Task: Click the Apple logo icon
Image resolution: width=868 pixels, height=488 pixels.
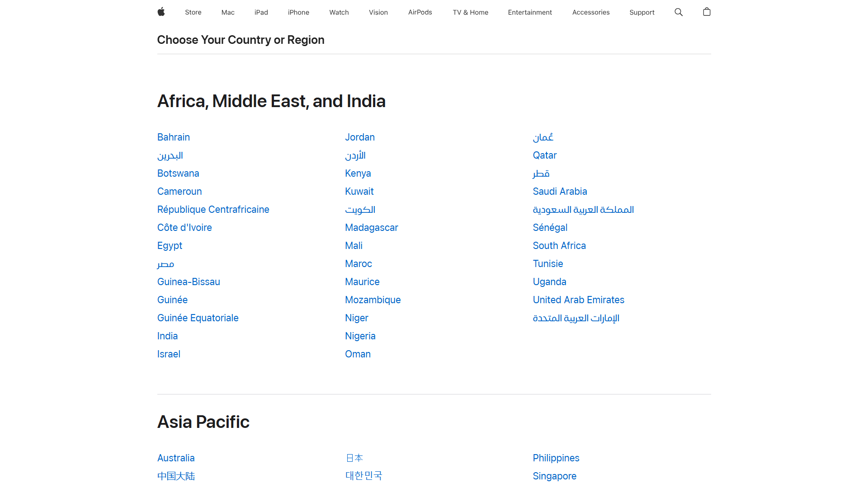Action: (161, 12)
